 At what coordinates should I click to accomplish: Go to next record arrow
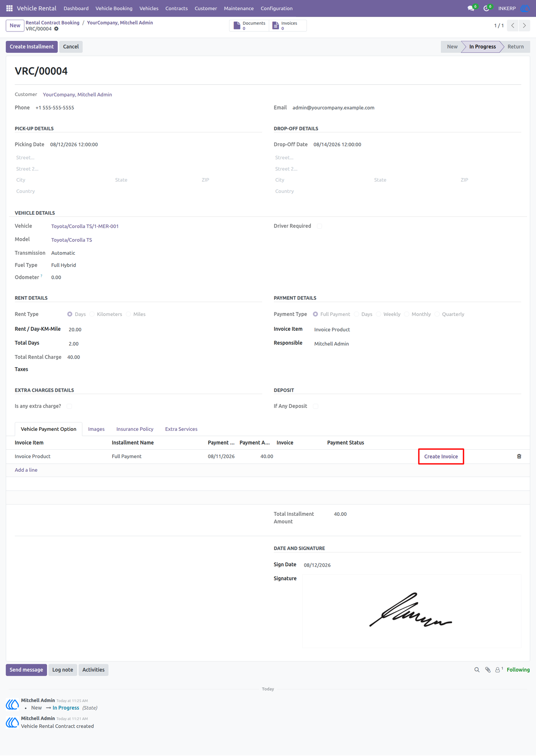pos(524,26)
